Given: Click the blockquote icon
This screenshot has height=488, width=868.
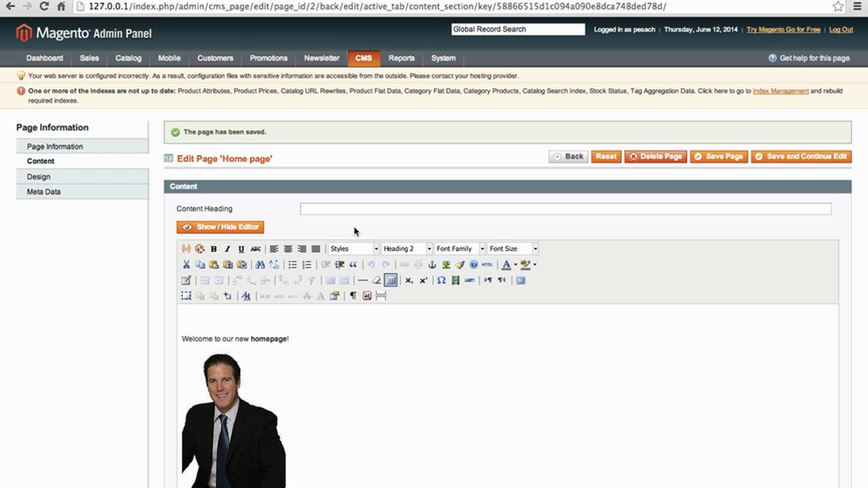Looking at the screenshot, I should (x=353, y=264).
